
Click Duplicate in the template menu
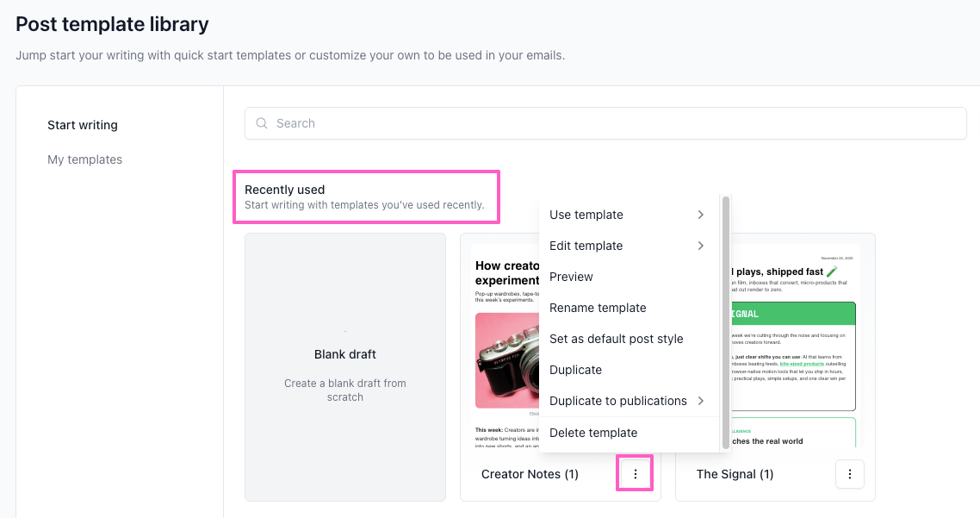pyautogui.click(x=575, y=370)
